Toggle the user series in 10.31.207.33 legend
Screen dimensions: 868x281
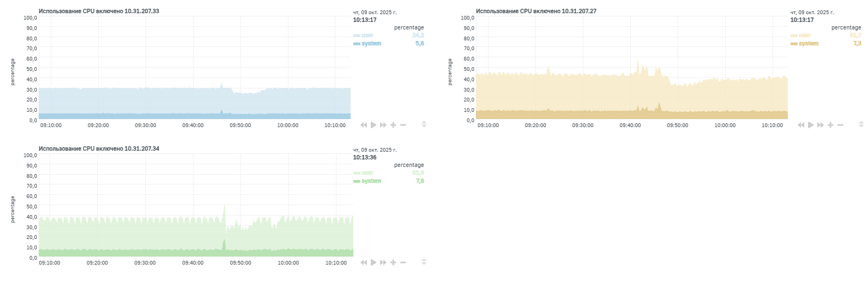(367, 35)
